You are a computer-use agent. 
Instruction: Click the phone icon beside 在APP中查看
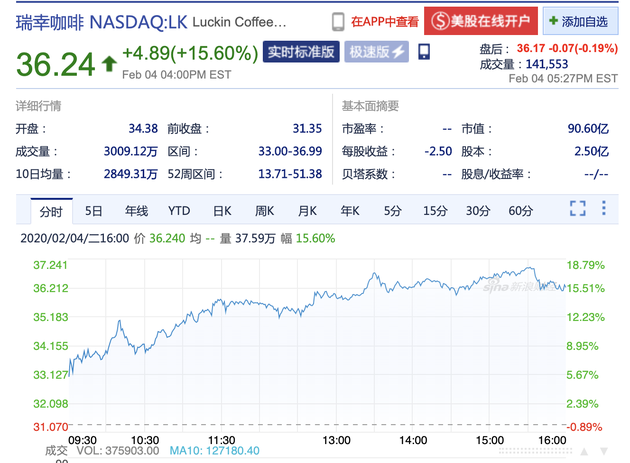pos(338,22)
